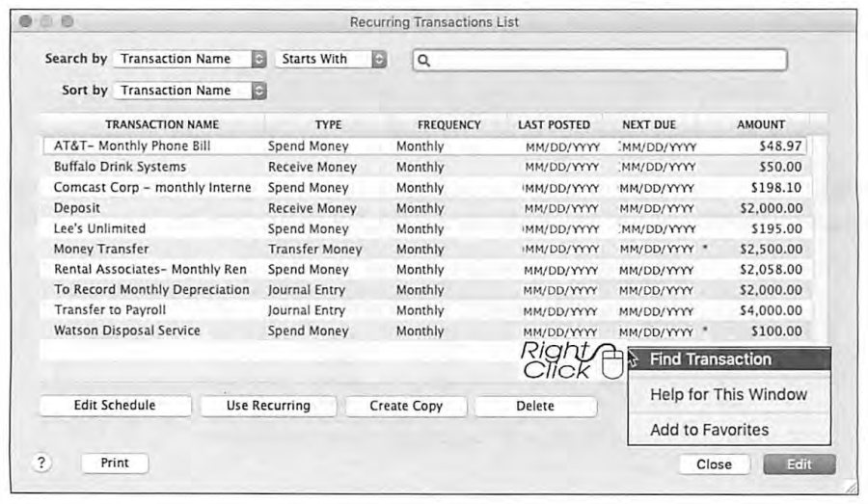Click the Close button at bottom
Viewport: 868px width, 504px height.
(714, 464)
